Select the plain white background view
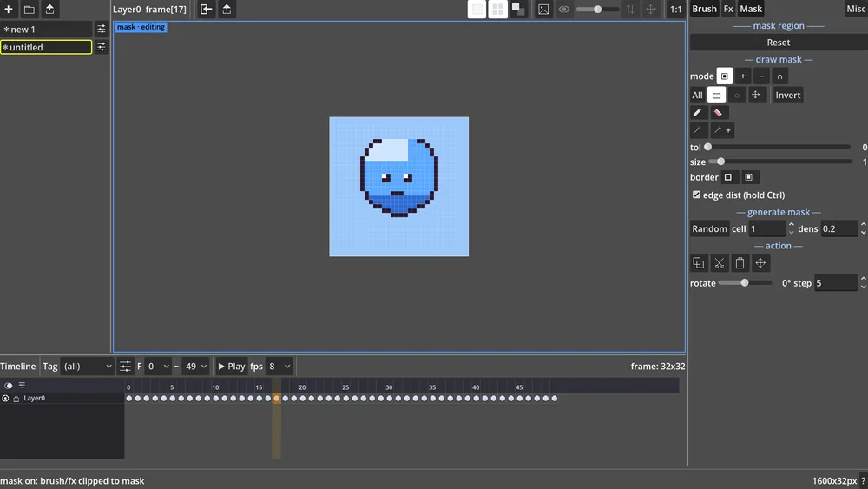The width and height of the screenshot is (868, 489). 477,9
